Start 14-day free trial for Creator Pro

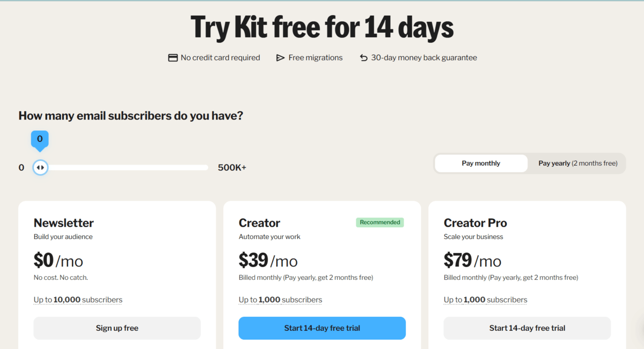click(x=526, y=328)
